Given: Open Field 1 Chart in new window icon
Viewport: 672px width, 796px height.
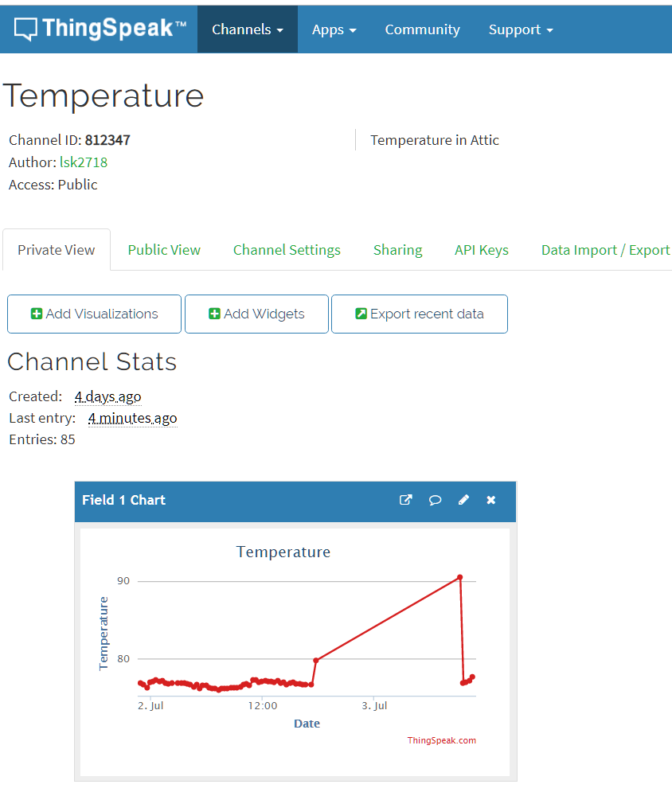Looking at the screenshot, I should [406, 500].
